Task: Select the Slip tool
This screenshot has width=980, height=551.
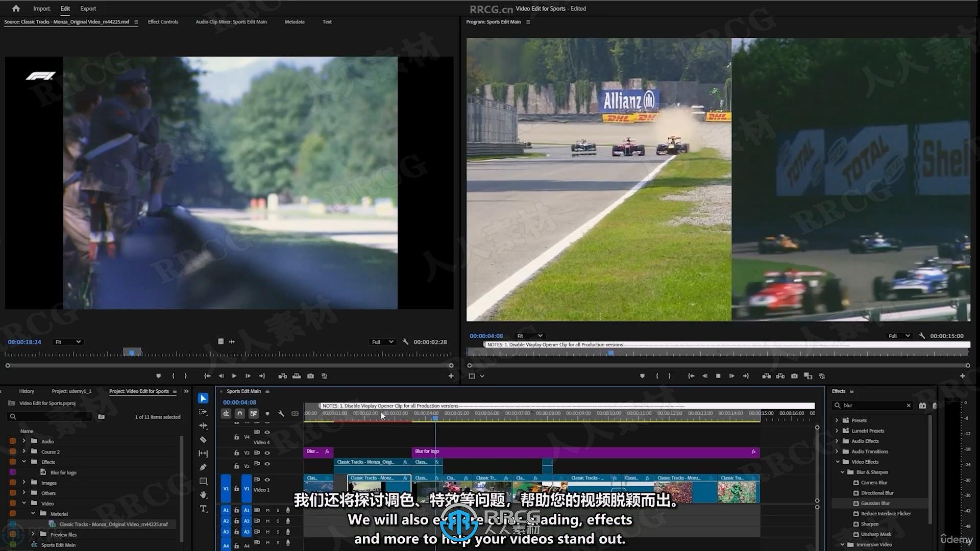Action: pos(203,453)
